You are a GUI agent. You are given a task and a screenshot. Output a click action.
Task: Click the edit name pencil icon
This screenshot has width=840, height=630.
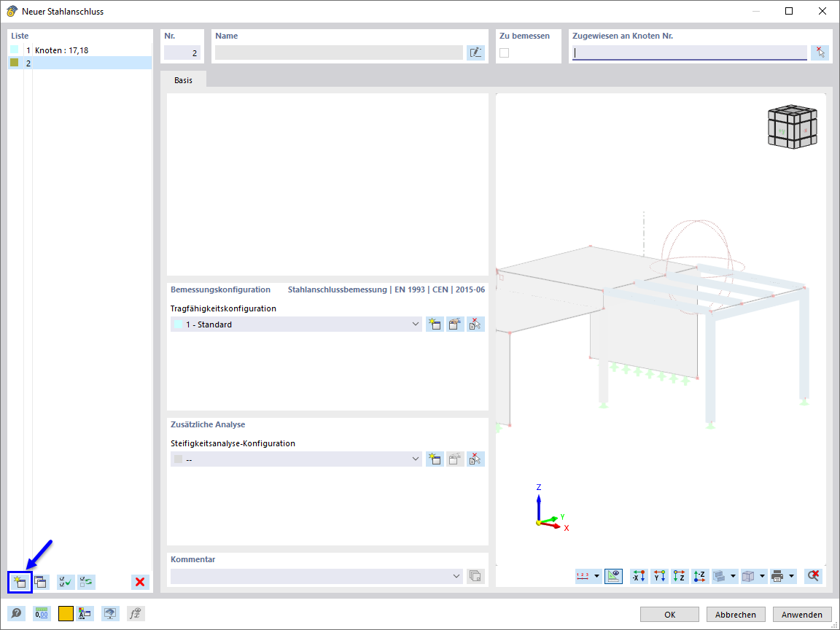(x=475, y=52)
